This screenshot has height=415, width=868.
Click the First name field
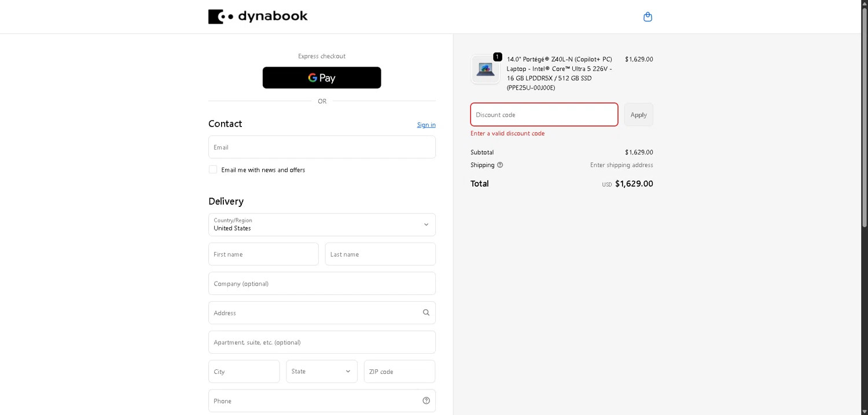point(263,254)
